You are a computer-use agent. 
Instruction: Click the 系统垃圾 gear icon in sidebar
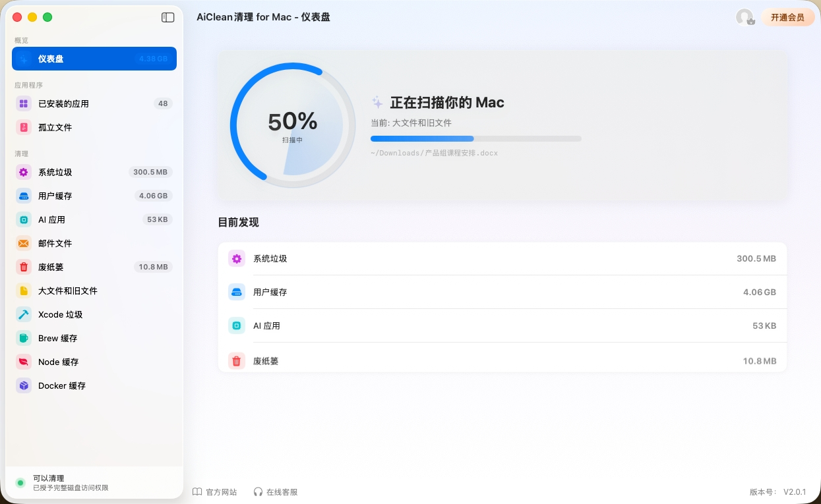click(x=24, y=172)
